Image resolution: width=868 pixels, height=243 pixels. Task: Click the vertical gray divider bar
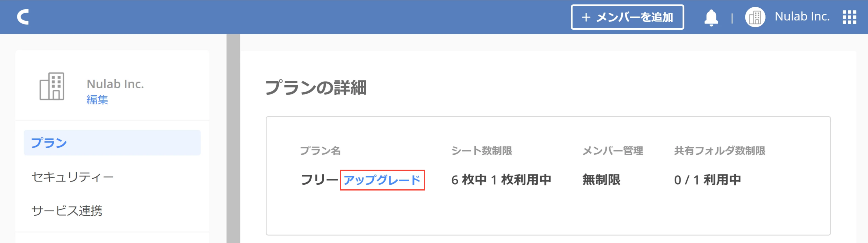point(233,138)
